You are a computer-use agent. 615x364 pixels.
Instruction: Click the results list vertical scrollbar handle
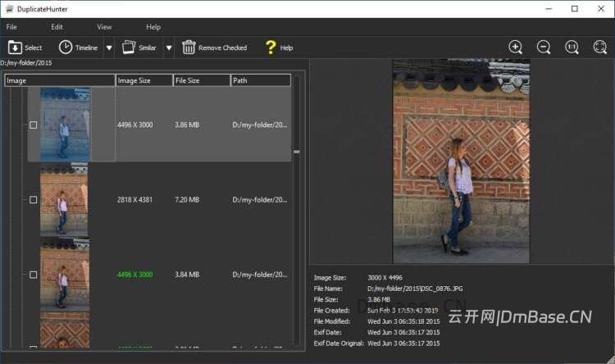click(297, 152)
